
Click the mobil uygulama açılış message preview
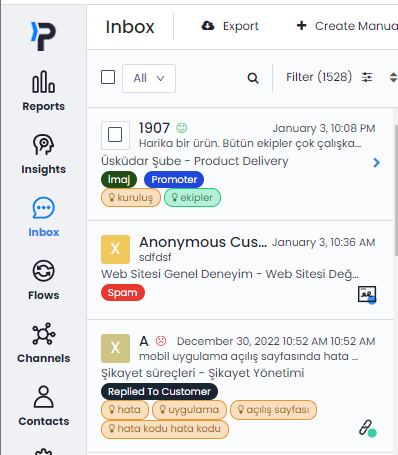tap(249, 356)
